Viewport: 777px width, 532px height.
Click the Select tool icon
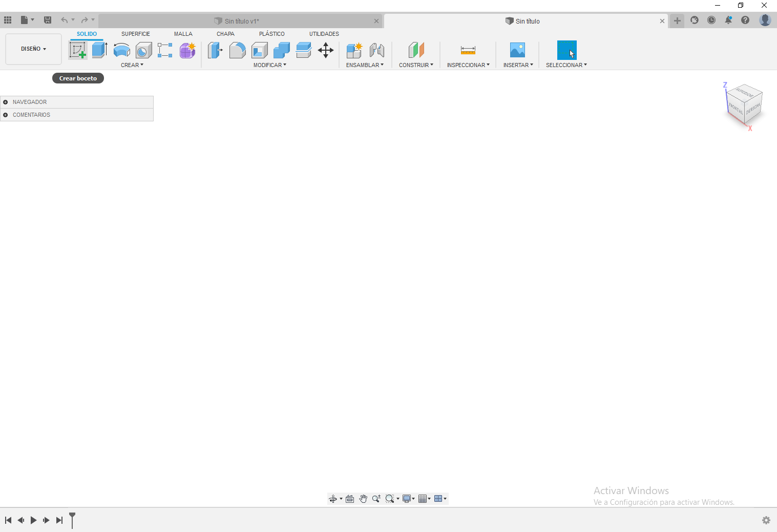click(566, 50)
